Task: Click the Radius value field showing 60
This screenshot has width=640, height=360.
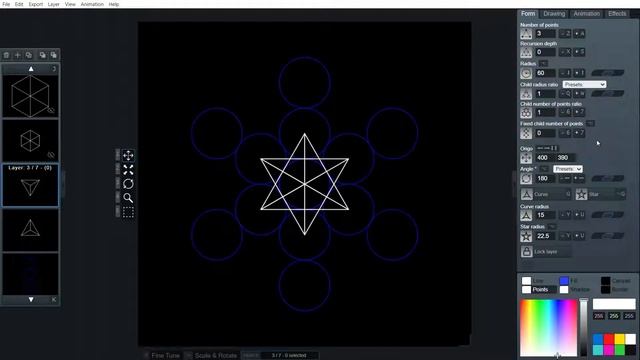Action: 545,73
